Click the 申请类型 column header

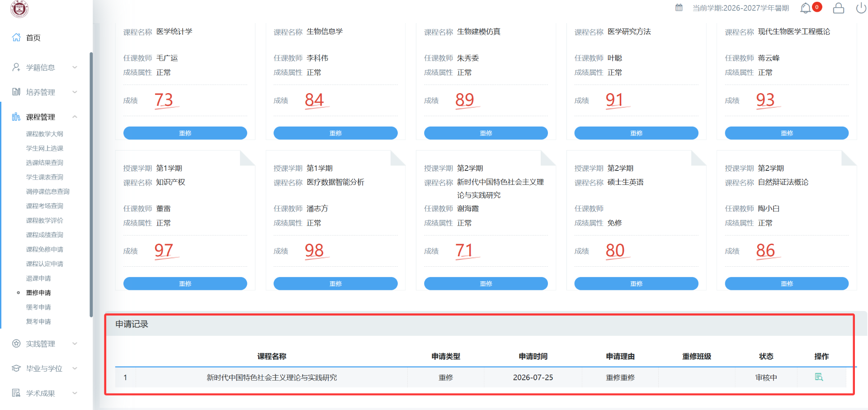[446, 356]
